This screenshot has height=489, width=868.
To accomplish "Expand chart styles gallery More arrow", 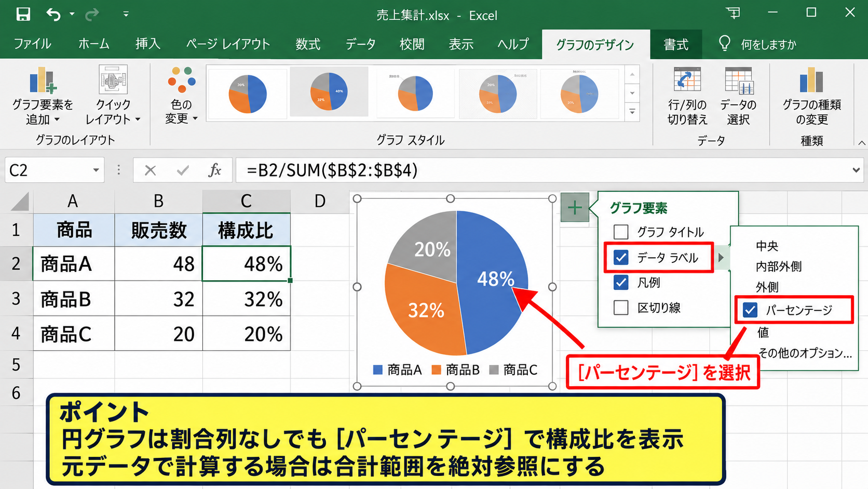I will click(x=632, y=112).
